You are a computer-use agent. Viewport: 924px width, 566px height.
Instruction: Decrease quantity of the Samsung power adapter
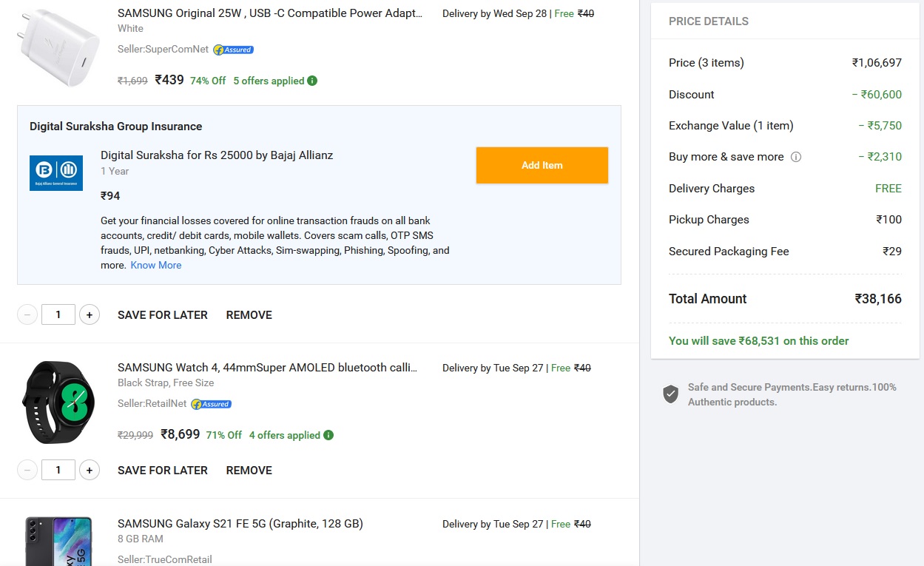click(x=27, y=315)
